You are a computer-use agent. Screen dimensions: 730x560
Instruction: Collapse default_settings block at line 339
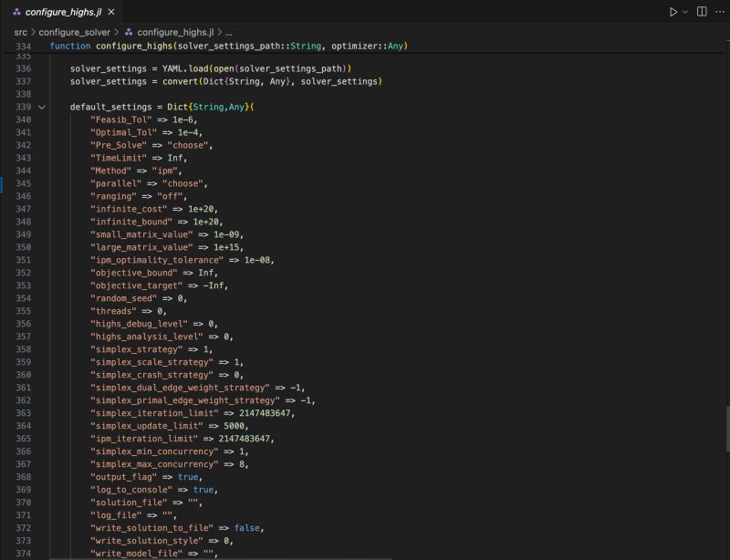[x=42, y=107]
